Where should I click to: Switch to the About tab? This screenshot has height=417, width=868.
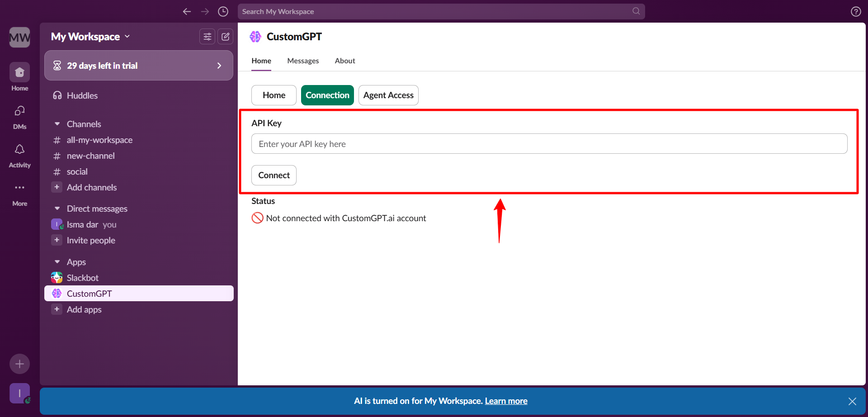pos(345,61)
